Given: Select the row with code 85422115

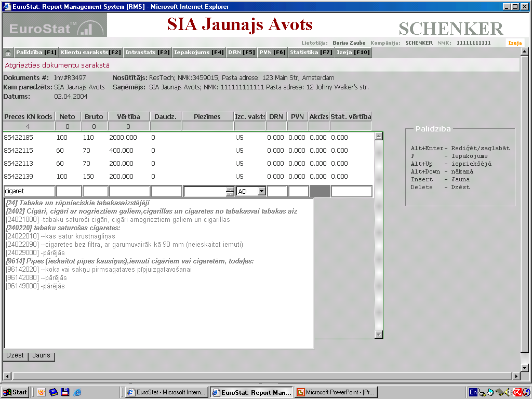Looking at the screenshot, I should click(x=189, y=150).
